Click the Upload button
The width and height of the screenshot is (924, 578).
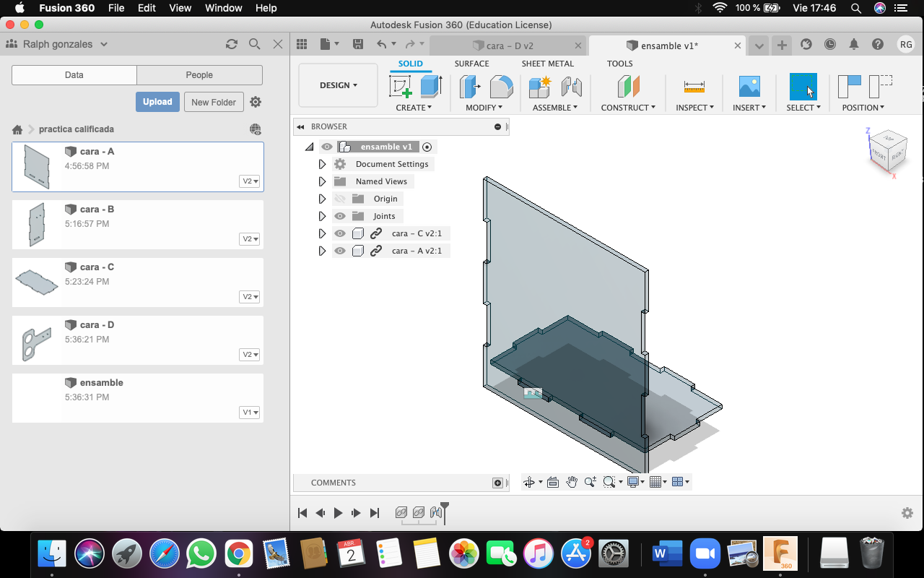(x=157, y=102)
